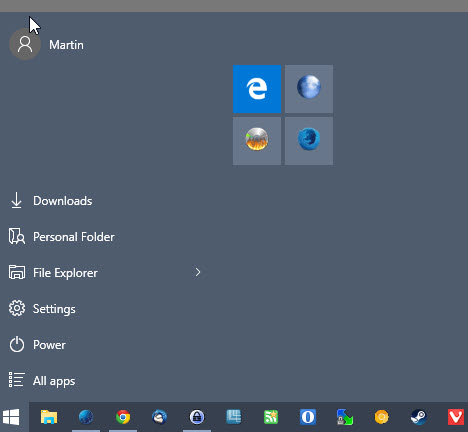
Task: Open Settings from the Start menu
Action: coord(54,309)
